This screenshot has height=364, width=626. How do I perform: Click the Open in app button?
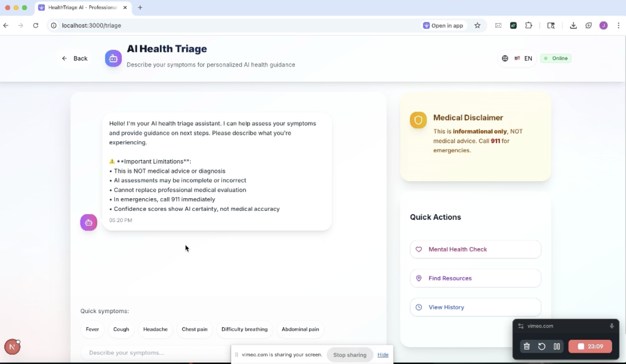coord(443,25)
